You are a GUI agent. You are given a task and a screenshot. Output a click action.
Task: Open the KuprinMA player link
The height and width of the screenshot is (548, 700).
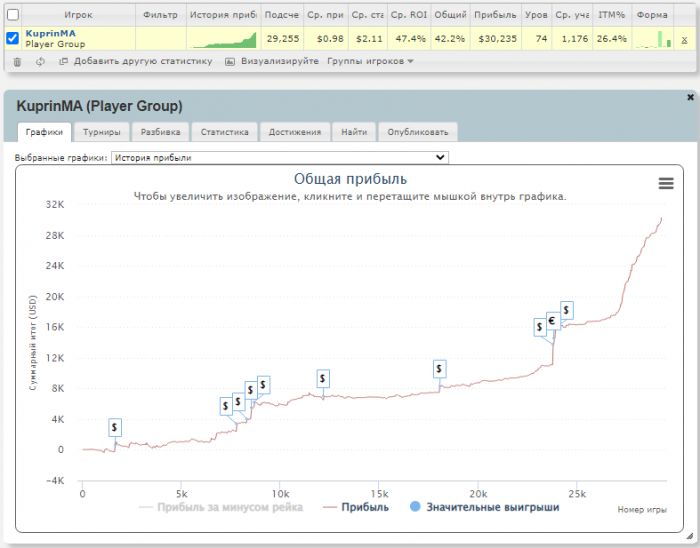click(50, 33)
